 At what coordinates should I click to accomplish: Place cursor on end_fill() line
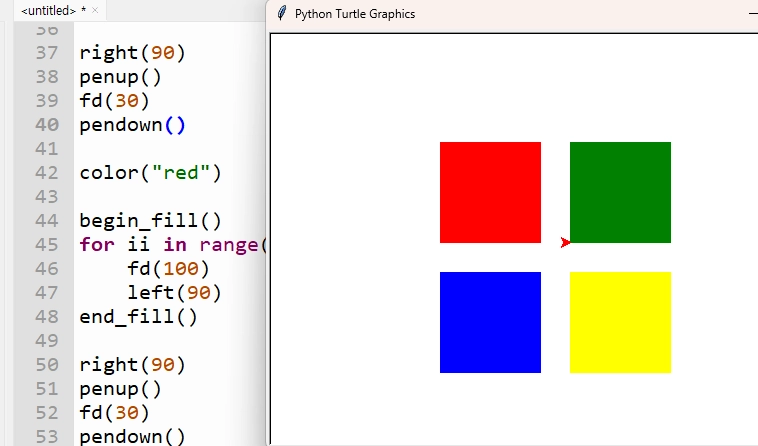click(138, 317)
